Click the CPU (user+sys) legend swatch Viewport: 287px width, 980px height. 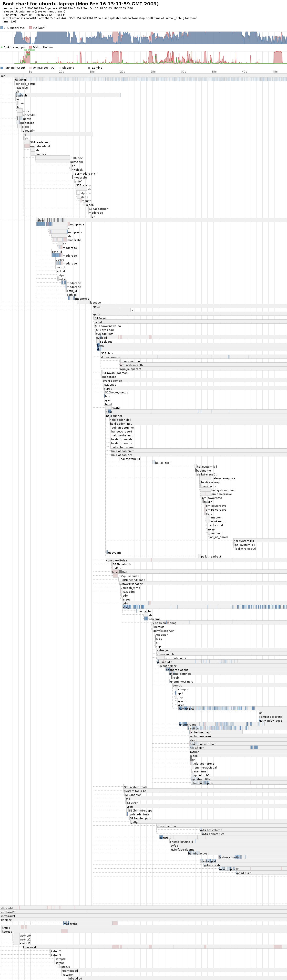coord(2,28)
